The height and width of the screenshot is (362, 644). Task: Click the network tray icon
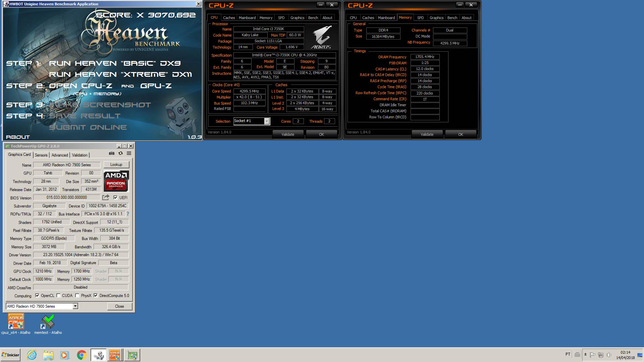pyautogui.click(x=601, y=355)
